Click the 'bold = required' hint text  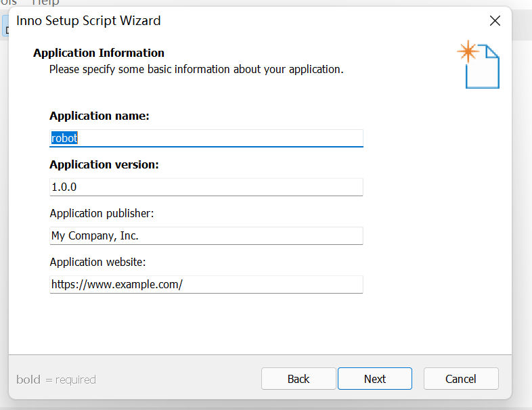coord(56,380)
